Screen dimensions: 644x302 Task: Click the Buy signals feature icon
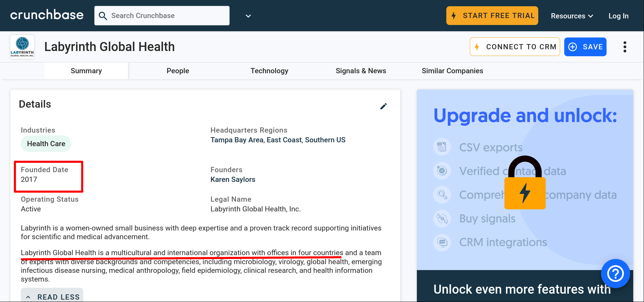click(x=442, y=219)
